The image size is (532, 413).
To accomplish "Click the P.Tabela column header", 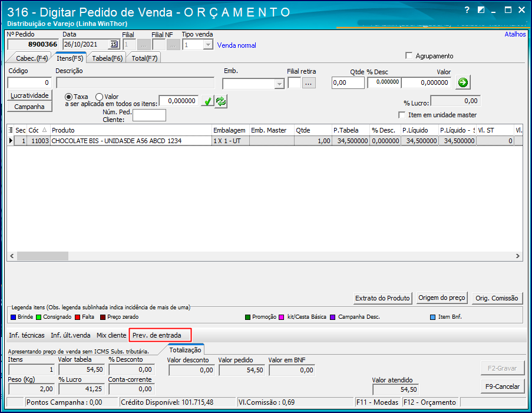I will pyautogui.click(x=351, y=130).
